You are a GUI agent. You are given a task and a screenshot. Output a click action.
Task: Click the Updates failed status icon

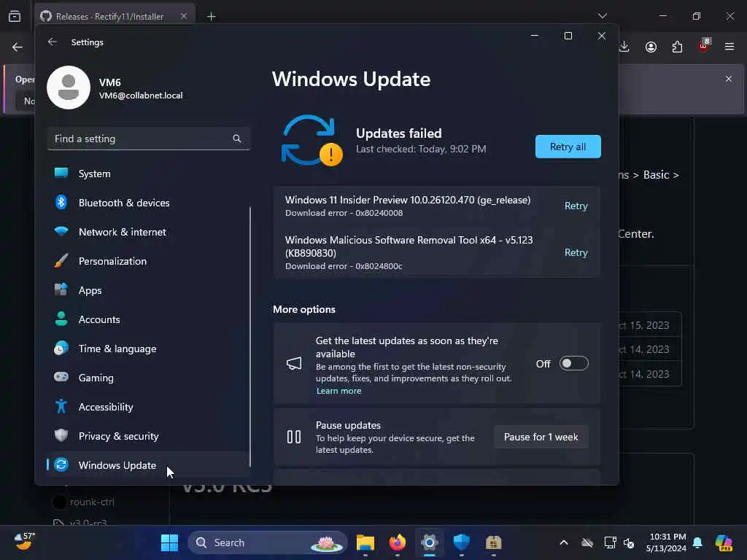[x=311, y=140]
